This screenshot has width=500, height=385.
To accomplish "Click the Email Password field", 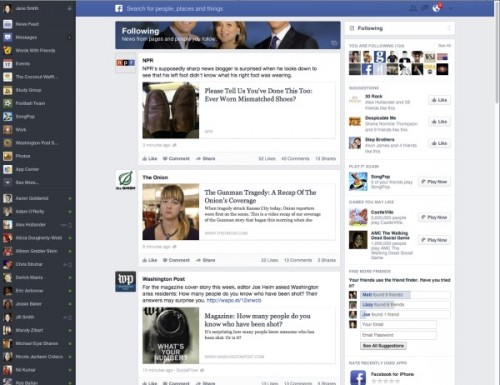I will 398,335.
